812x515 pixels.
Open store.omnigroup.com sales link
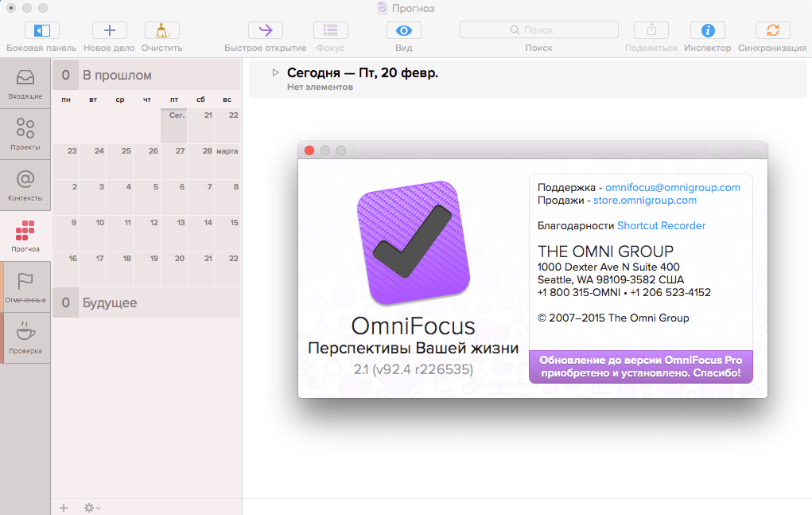[x=645, y=200]
